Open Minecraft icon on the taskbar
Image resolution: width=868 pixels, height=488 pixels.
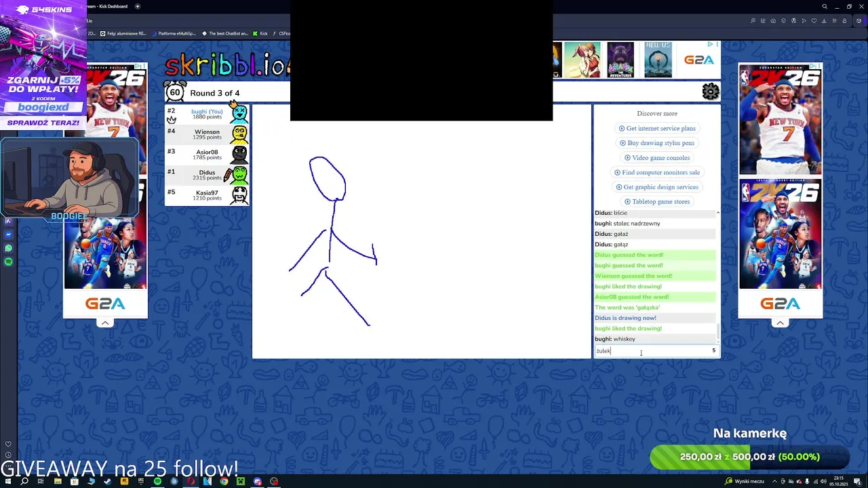[x=241, y=481]
